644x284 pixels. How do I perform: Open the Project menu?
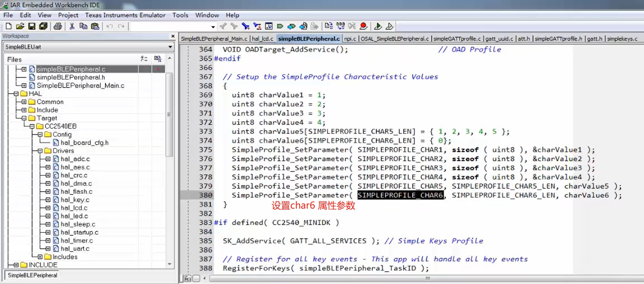68,15
